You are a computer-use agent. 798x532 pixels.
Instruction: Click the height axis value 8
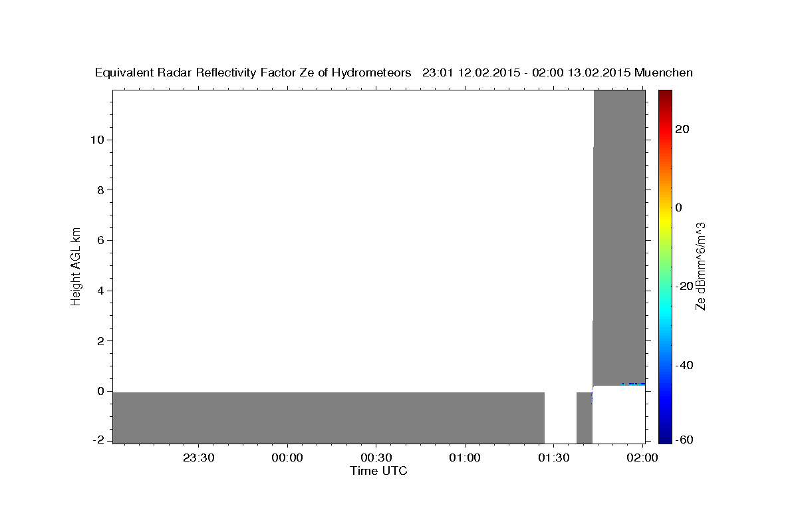pyautogui.click(x=101, y=190)
